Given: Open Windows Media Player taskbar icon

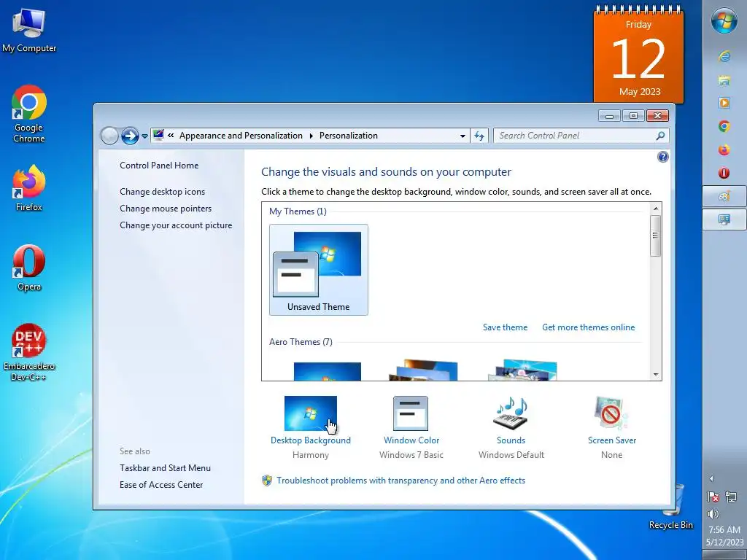Looking at the screenshot, I should tap(724, 102).
